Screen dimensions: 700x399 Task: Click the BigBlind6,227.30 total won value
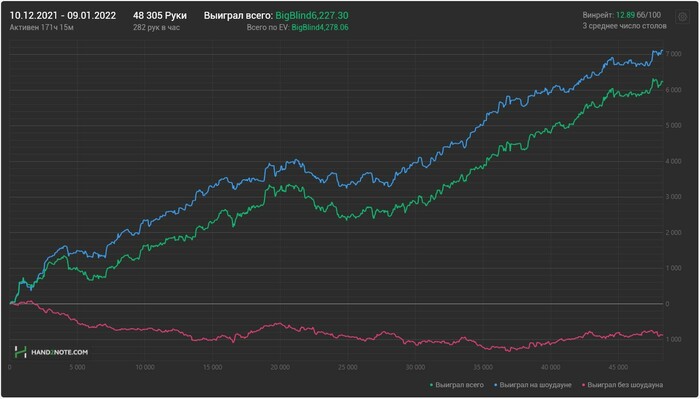(312, 16)
